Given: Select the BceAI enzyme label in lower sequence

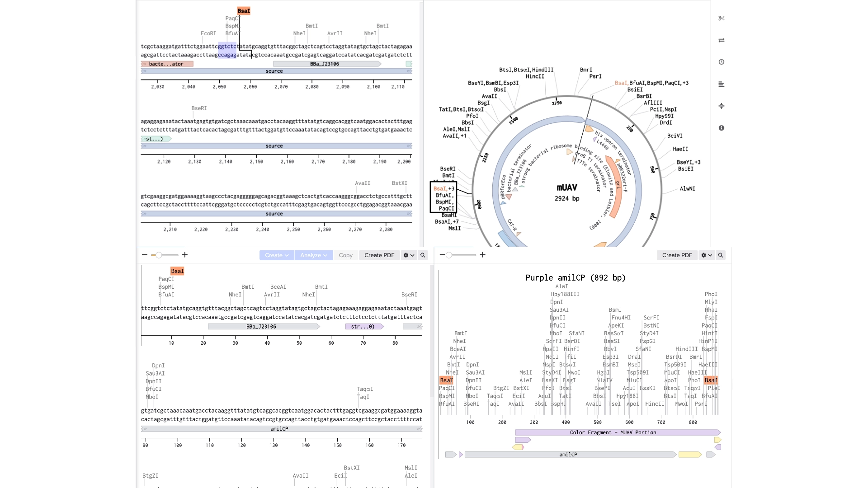Looking at the screenshot, I should [x=278, y=287].
